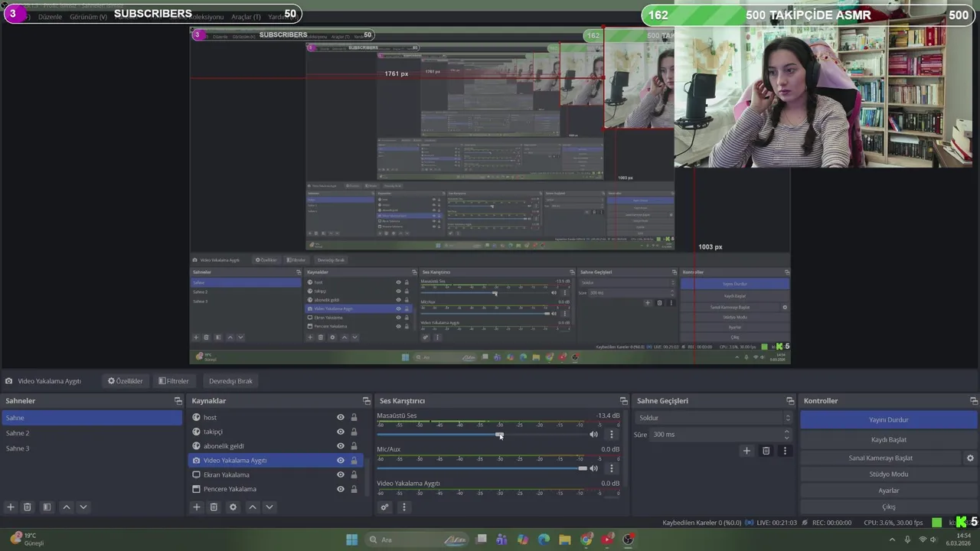Undock the Ses Karıştırıcı panel with its float icon
The width and height of the screenshot is (980, 551).
pyautogui.click(x=623, y=401)
